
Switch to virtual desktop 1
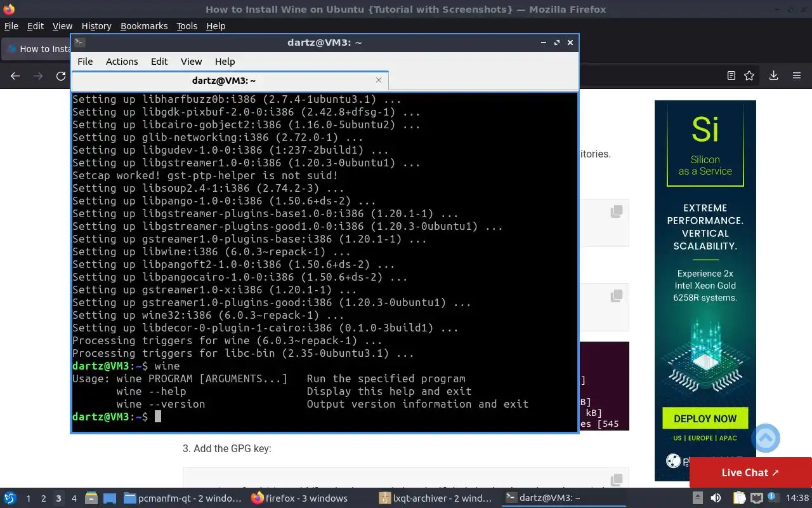[x=28, y=498]
